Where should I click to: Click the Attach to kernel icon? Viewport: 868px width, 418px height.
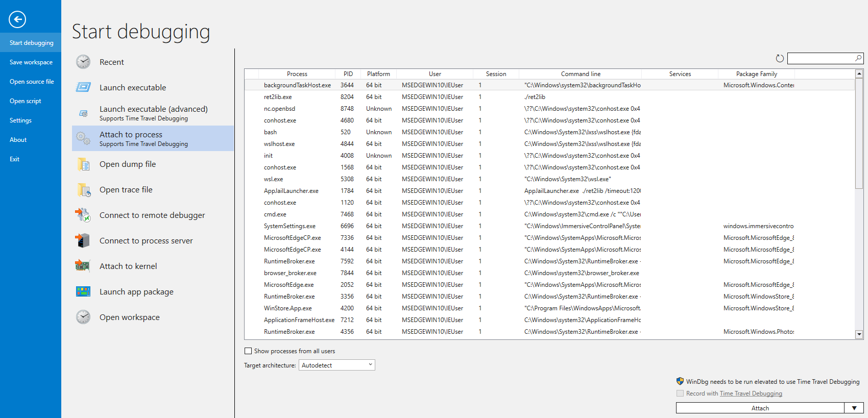[83, 266]
